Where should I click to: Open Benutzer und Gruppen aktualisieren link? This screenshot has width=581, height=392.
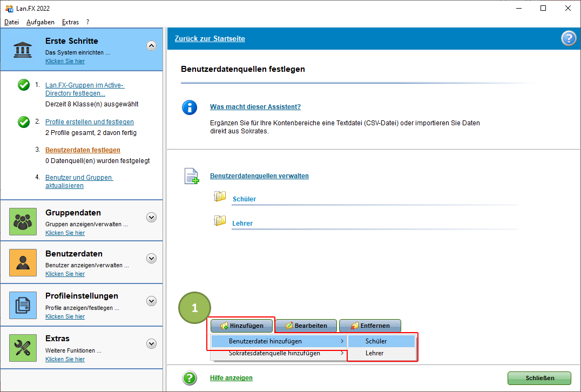(79, 181)
